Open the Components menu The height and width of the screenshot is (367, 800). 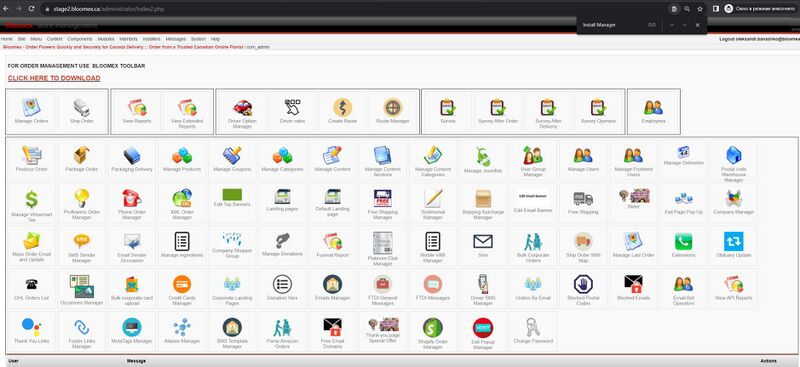point(80,39)
